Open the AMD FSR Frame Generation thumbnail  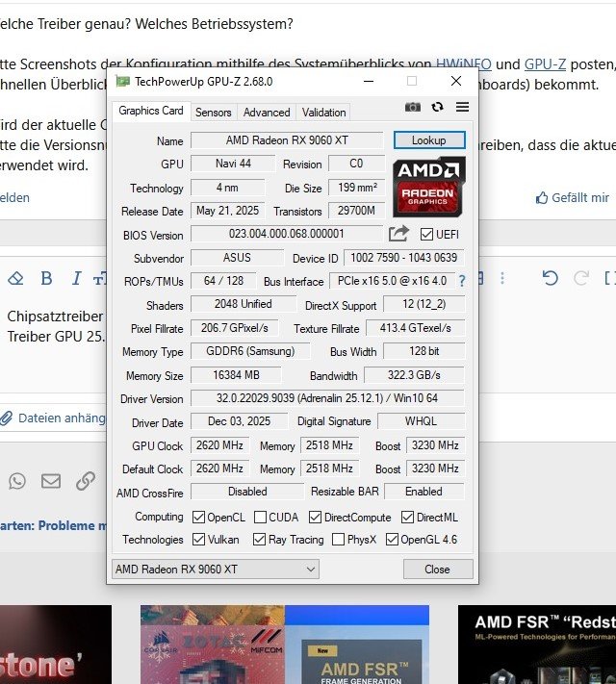coord(357,645)
